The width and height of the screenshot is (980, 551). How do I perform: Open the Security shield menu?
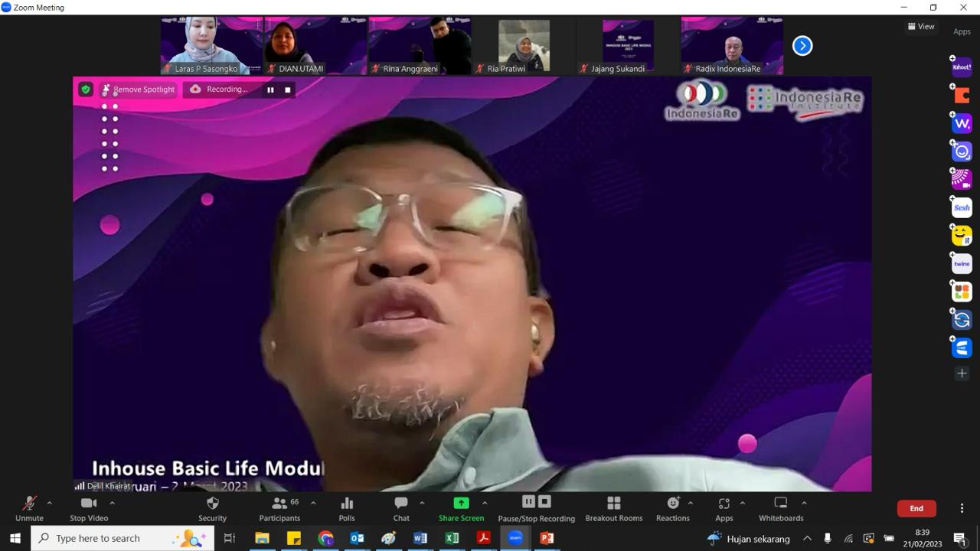pos(213,509)
